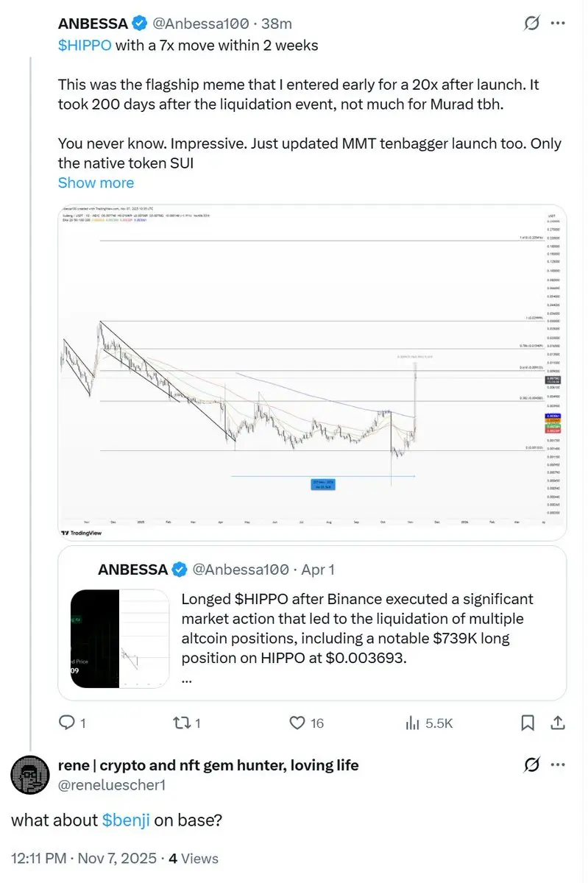Click Grok icon on ANBESSA's post

click(x=531, y=24)
